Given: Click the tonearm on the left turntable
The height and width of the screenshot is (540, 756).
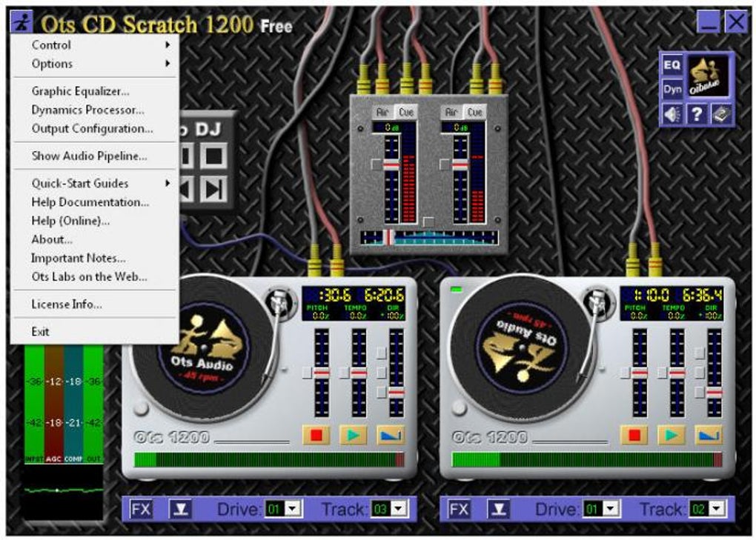Looking at the screenshot, I should (x=277, y=333).
